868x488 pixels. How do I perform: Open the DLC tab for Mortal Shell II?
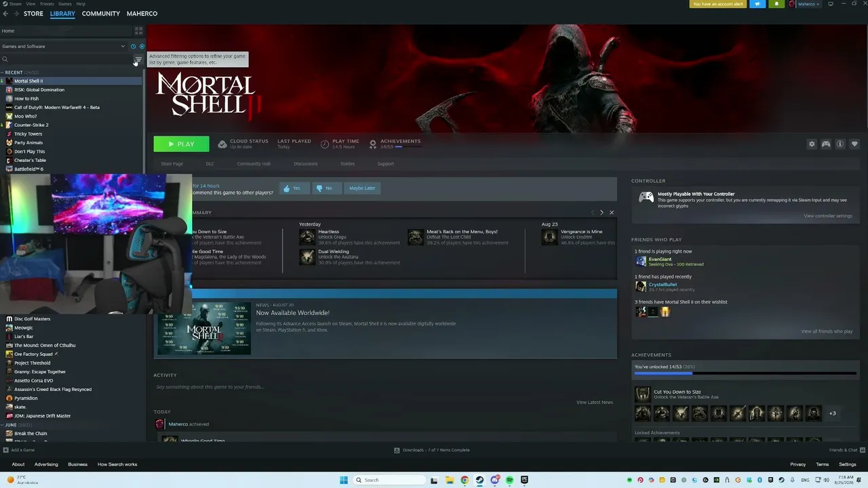point(210,164)
